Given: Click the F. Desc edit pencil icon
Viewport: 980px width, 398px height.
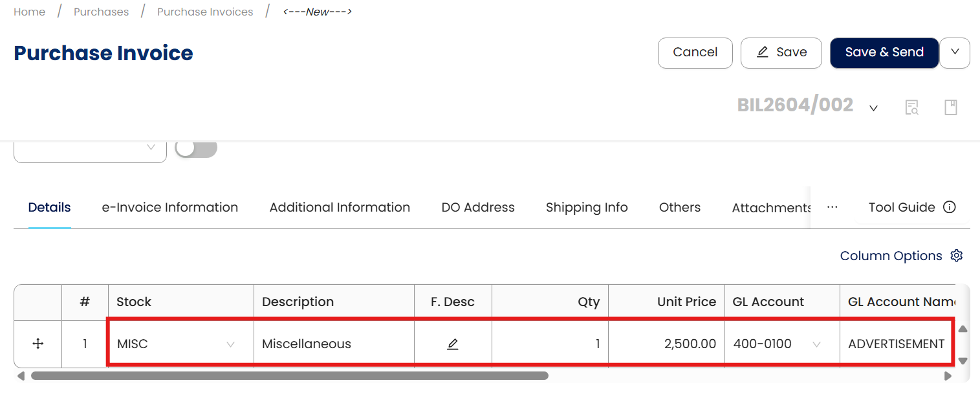Looking at the screenshot, I should click(453, 344).
